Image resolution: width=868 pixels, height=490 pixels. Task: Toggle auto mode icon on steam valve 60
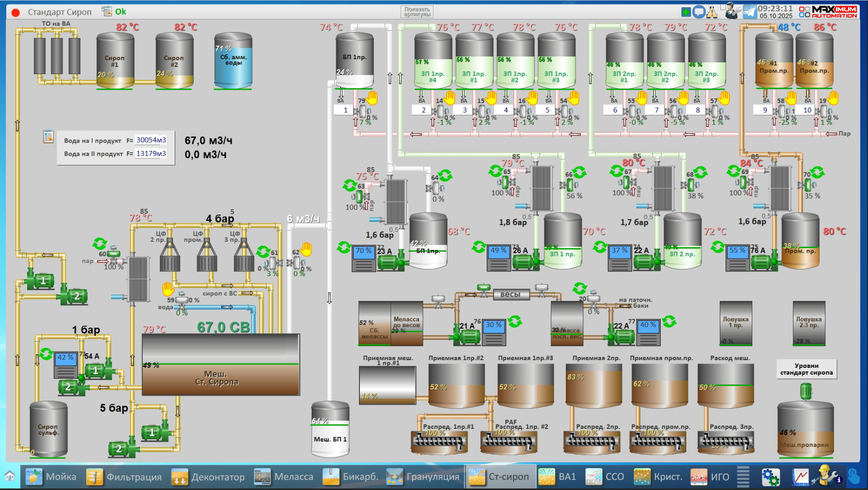(100, 243)
